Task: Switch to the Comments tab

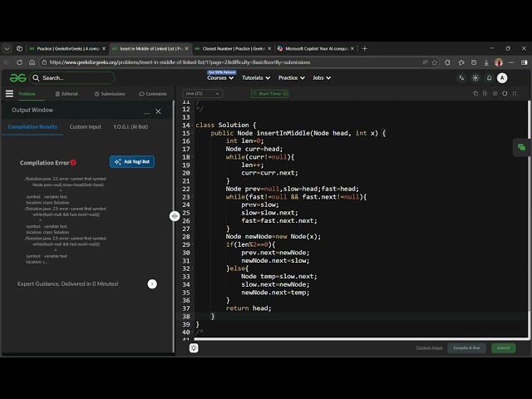Action: (153, 94)
